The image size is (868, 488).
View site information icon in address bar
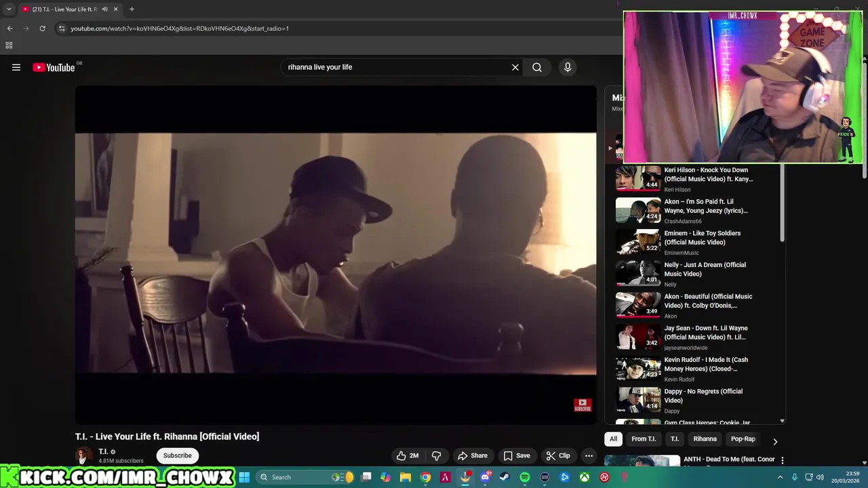[x=62, y=28]
